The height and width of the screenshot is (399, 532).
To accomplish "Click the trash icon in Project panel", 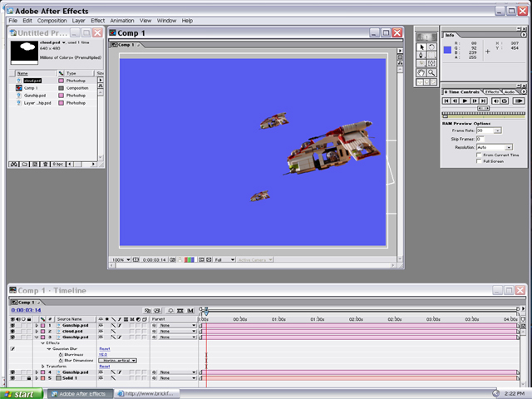I will [x=46, y=165].
